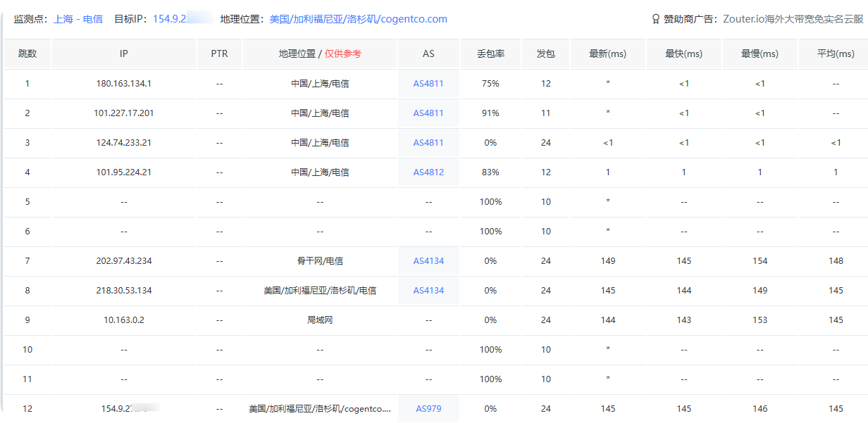
Task: Click the 跳数 column header
Action: [27, 53]
